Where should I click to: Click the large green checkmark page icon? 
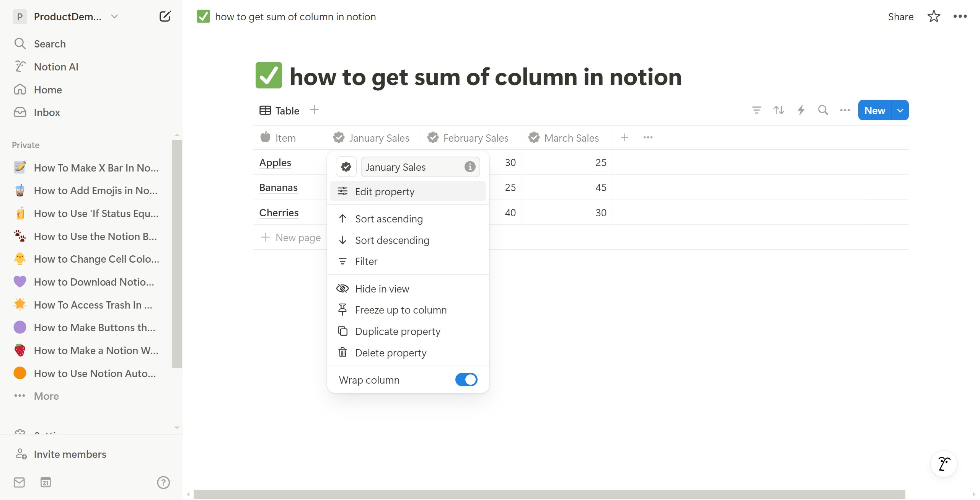click(x=269, y=75)
